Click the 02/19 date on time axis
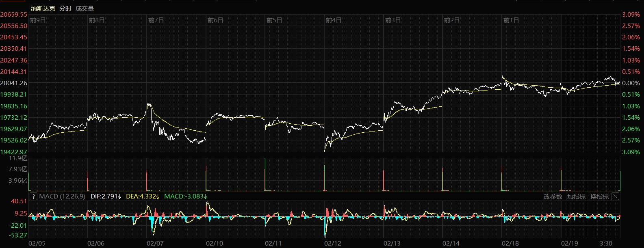Viewport: 644px width, 248px height. (x=569, y=243)
